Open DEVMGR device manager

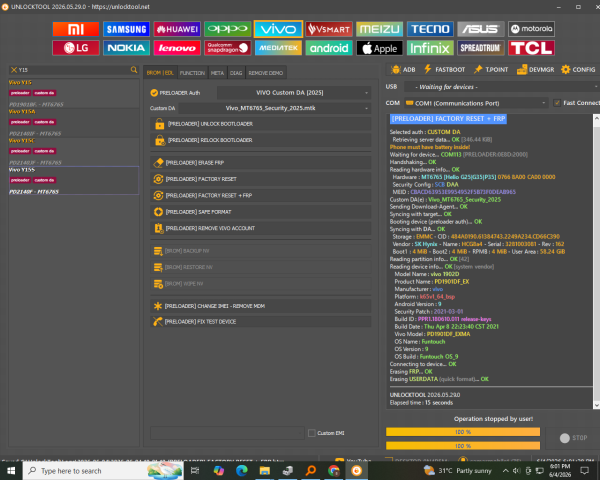tap(535, 69)
